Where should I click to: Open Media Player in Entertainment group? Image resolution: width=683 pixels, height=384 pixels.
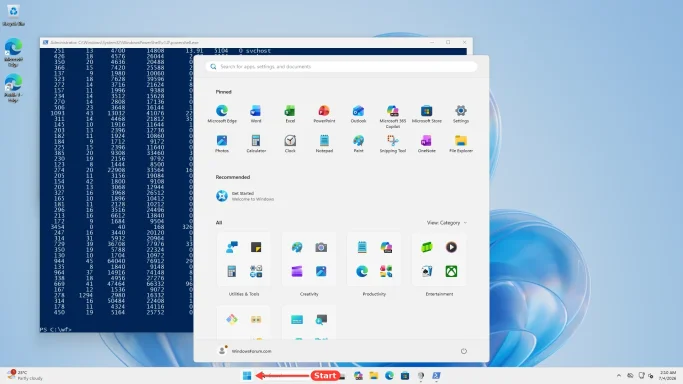[x=451, y=247]
